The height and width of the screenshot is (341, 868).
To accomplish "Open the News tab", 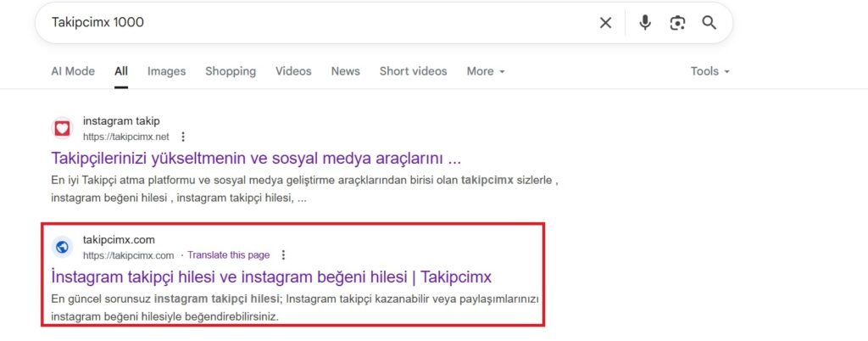I will 346,71.
